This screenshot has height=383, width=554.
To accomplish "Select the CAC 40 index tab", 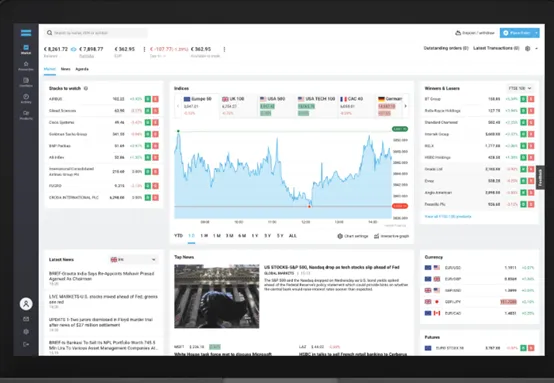I will click(x=356, y=106).
